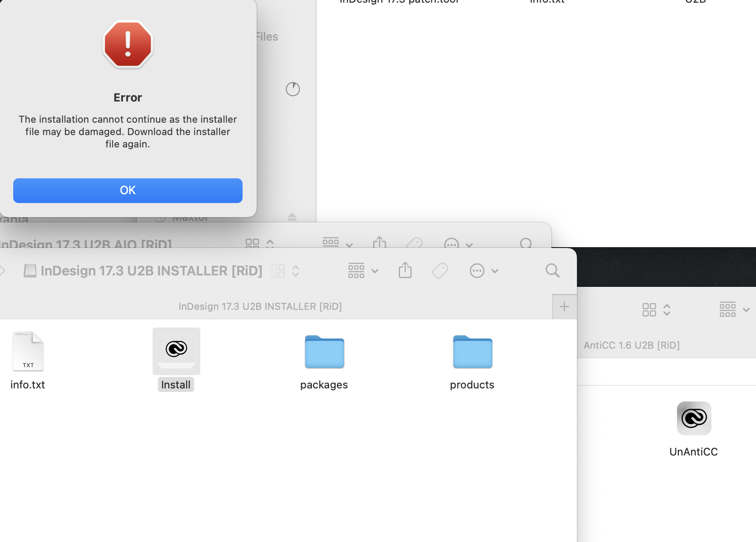Click tag icon in INSTALLER window toolbar

(x=440, y=271)
